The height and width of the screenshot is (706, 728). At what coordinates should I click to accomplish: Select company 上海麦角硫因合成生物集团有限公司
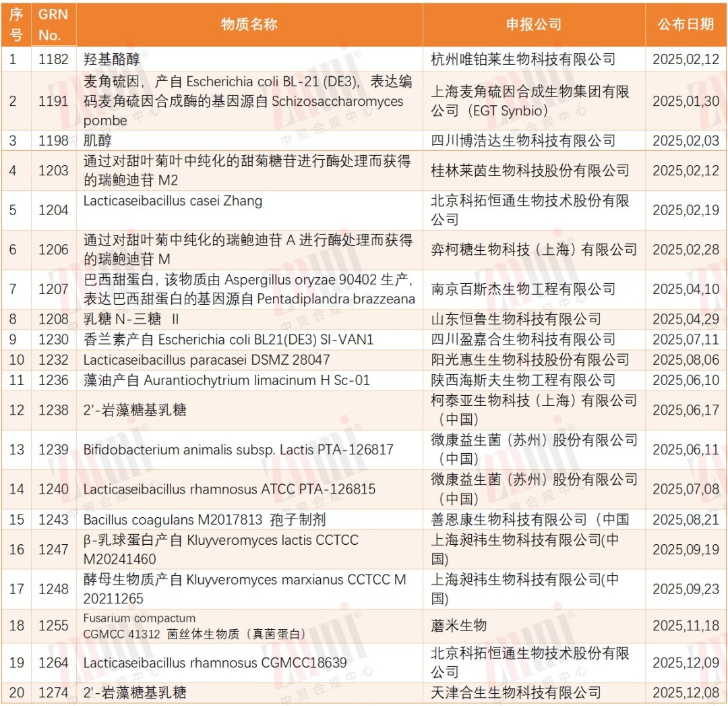click(530, 100)
